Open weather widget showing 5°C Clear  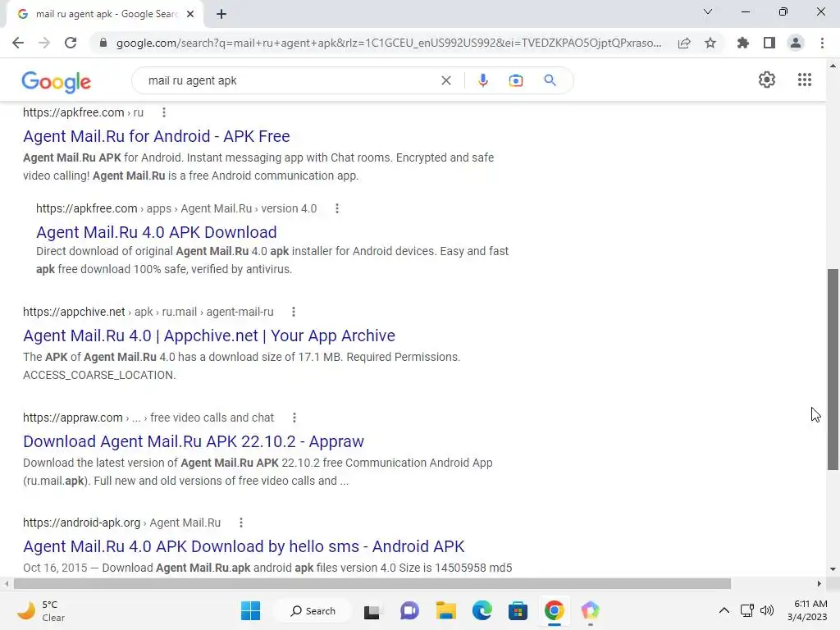point(41,610)
